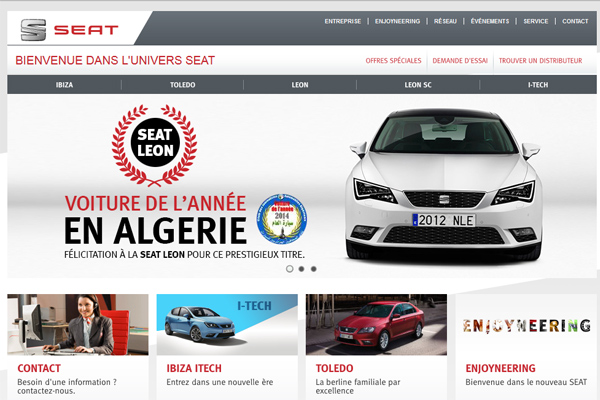600x400 pixels.
Task: Click 'Entrez dans une nouvelle ère' text
Action: pos(220,382)
